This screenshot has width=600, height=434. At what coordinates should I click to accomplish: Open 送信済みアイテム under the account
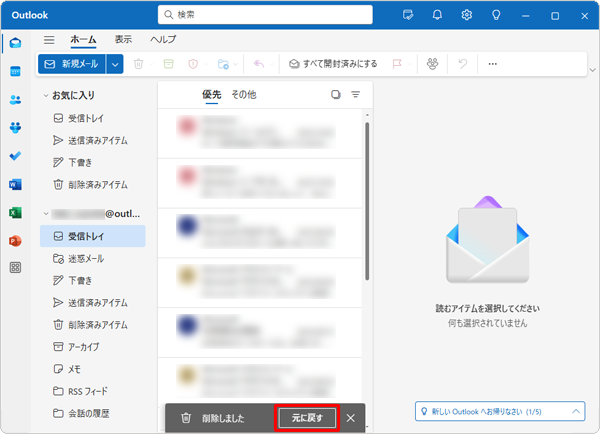93,303
